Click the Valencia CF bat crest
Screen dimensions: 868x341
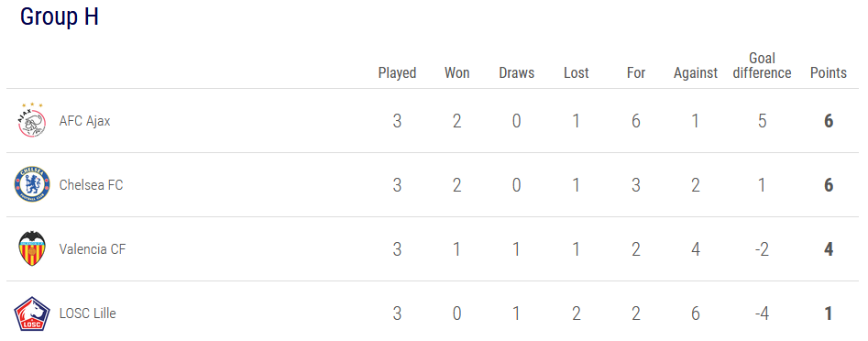pos(32,248)
